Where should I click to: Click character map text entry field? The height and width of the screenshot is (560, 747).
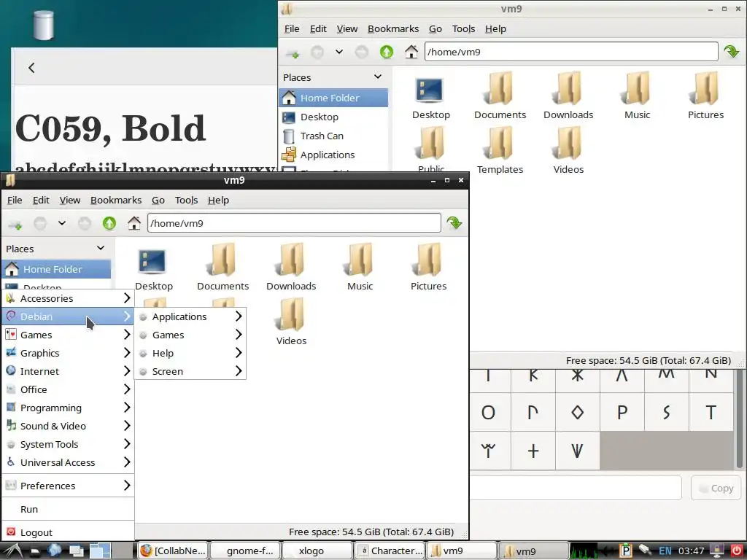[x=576, y=488]
